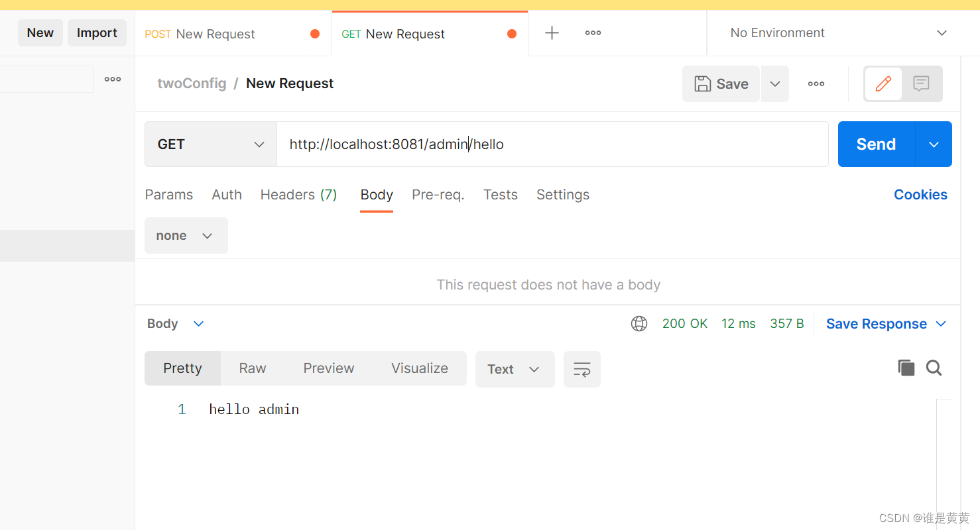Switch to the POST New Request tab
The width and height of the screenshot is (980, 530).
(232, 34)
